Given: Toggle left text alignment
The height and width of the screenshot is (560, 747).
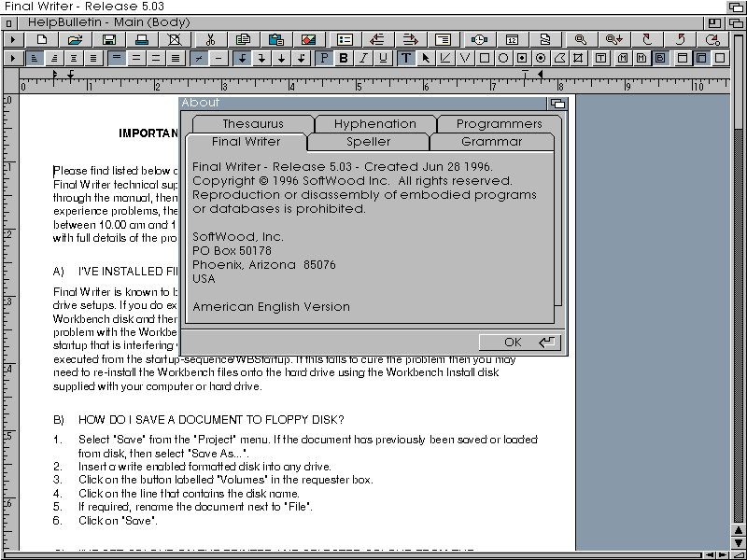Looking at the screenshot, I should click(34, 58).
